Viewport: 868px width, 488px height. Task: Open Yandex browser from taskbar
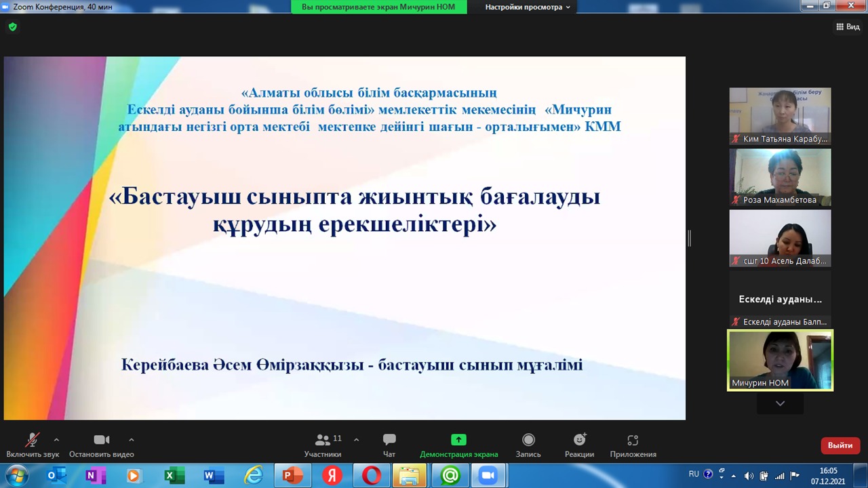[332, 476]
